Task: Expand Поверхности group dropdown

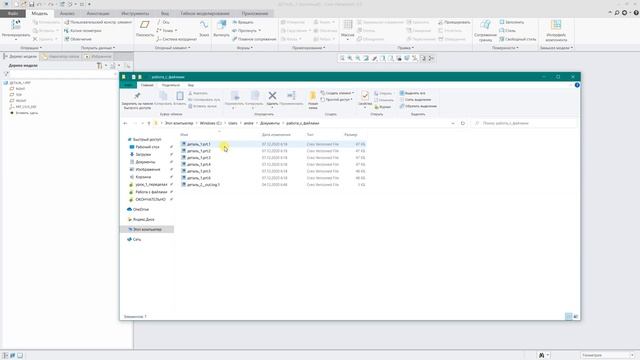Action: point(505,48)
